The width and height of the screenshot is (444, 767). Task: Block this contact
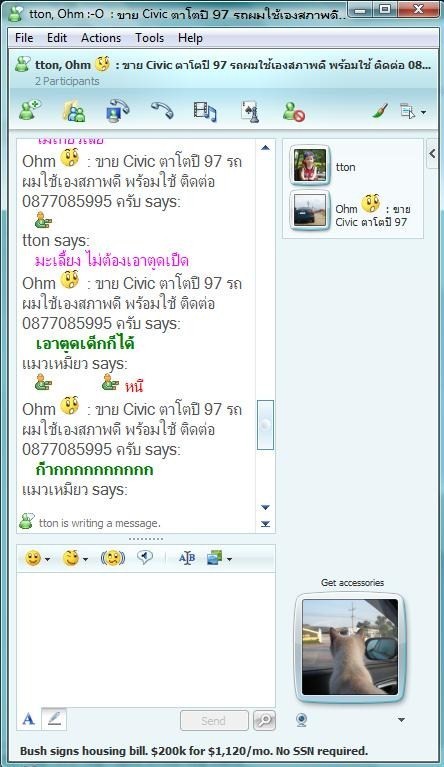pyautogui.click(x=293, y=111)
